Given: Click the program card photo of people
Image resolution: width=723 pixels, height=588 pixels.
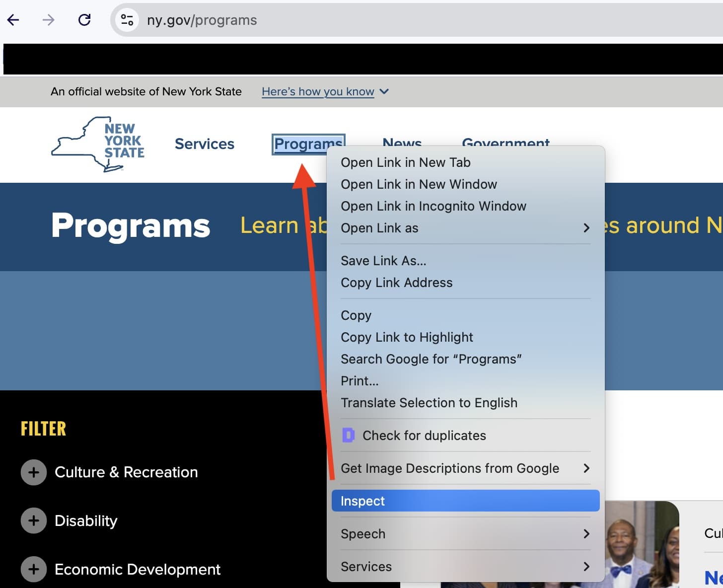Looking at the screenshot, I should click(642, 544).
